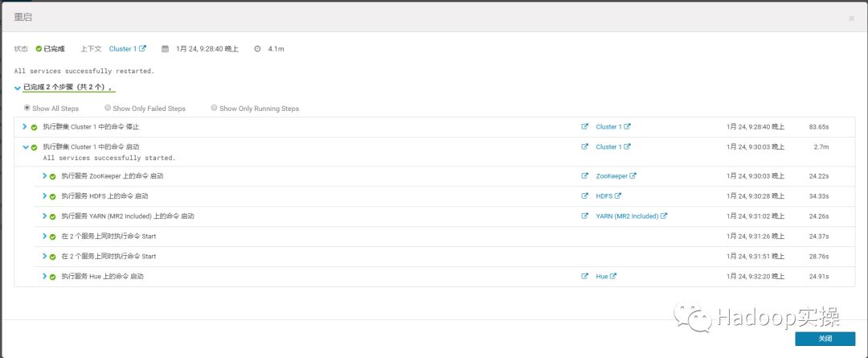Select Show Only Failed Steps option

coord(108,108)
